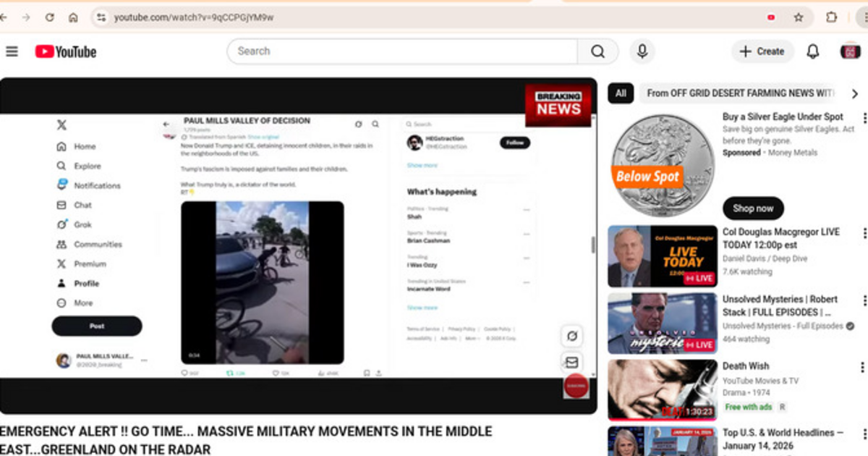Start voice search with the microphone icon
Screen dimensions: 868x456
pos(642,51)
